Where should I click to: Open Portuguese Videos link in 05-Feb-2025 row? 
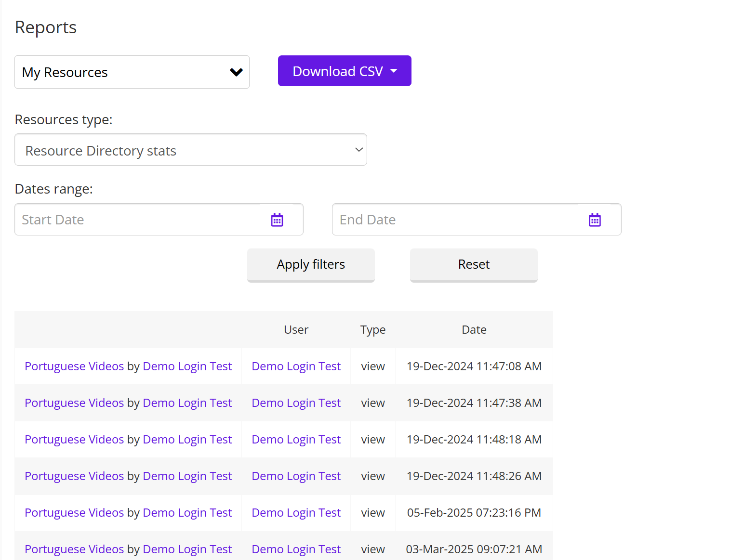74,513
